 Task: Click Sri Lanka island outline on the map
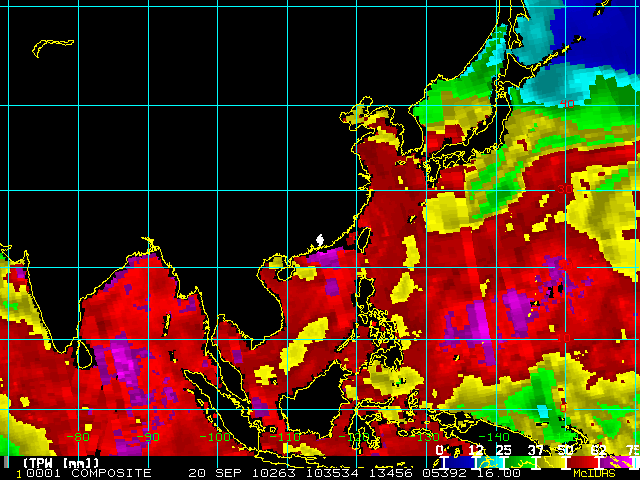pos(84,354)
